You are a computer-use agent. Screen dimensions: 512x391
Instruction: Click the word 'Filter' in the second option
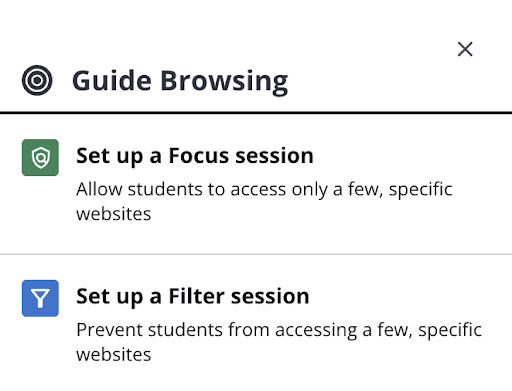point(196,296)
